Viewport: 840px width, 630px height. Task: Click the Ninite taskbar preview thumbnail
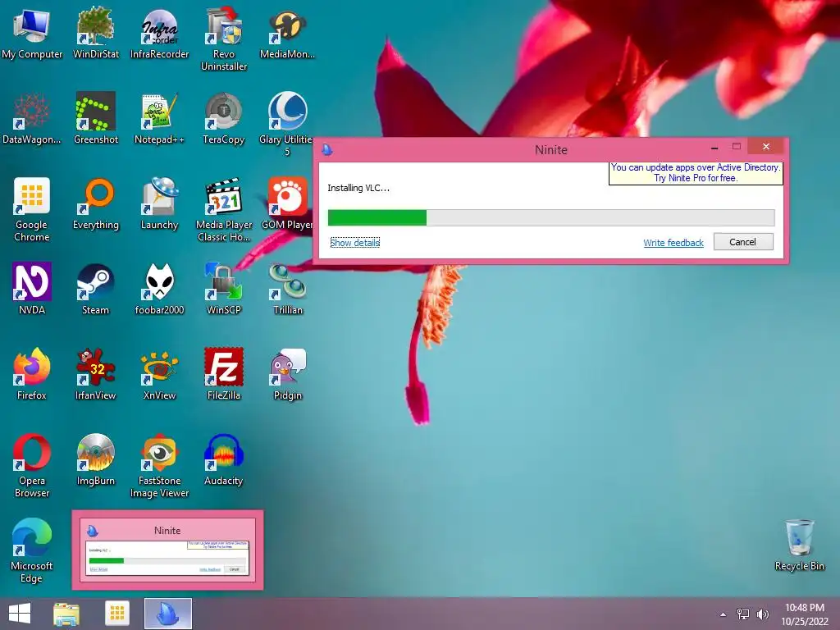167,550
